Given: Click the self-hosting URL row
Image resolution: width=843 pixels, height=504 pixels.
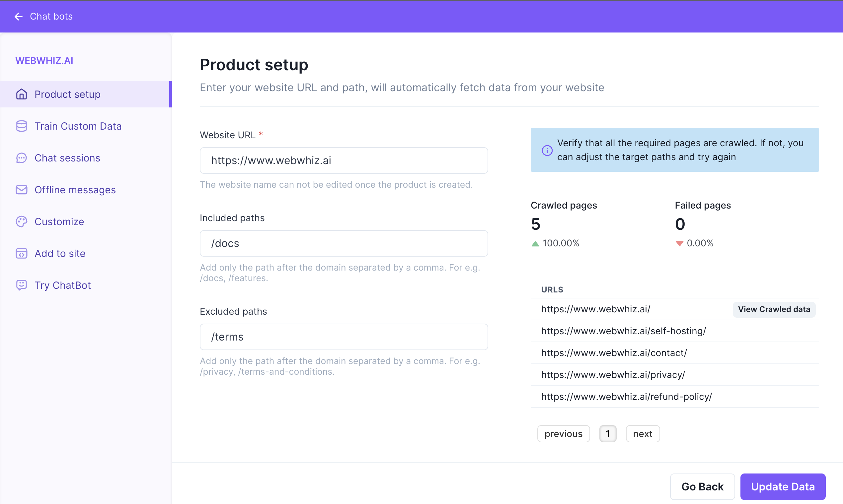Looking at the screenshot, I should click(675, 331).
